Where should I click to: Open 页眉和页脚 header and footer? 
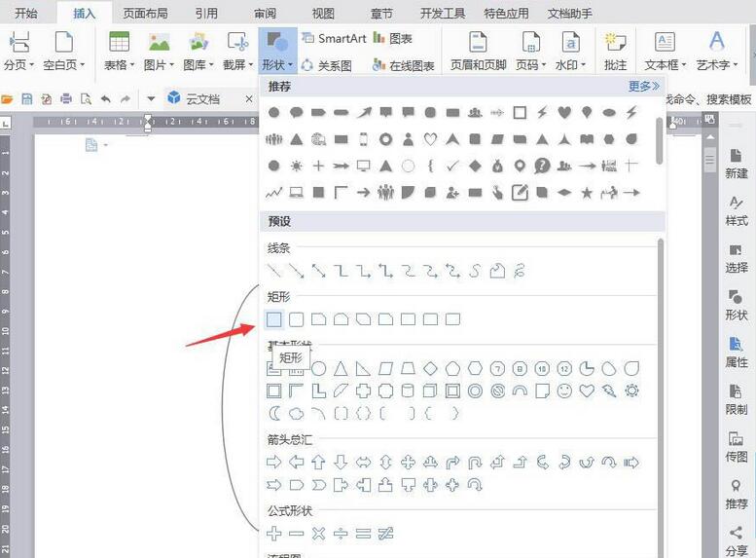[478, 53]
